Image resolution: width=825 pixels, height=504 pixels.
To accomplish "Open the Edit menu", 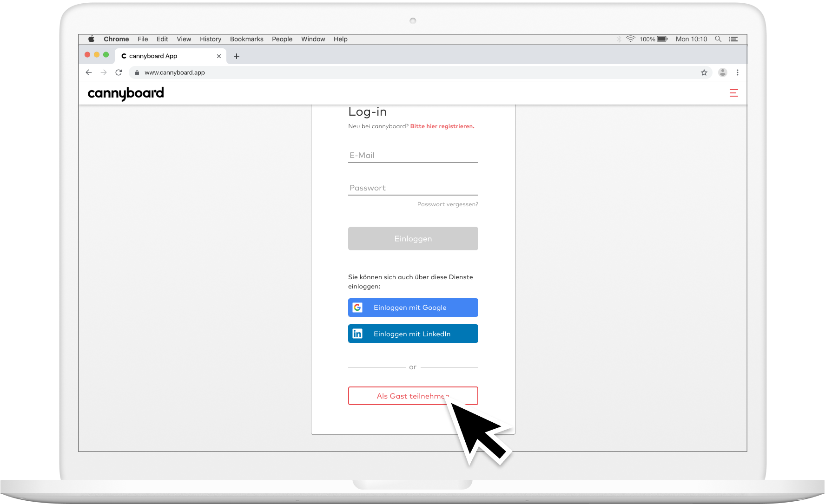I will point(162,39).
